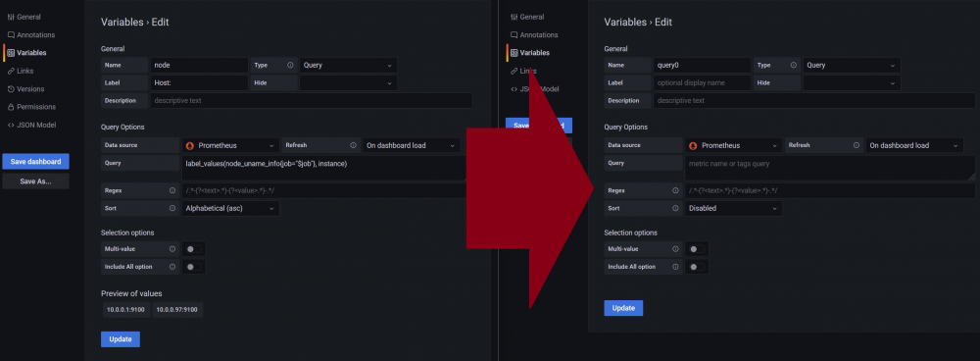Image resolution: width=980 pixels, height=361 pixels.
Task: Toggle Include All option switch in node editor
Action: click(x=194, y=267)
